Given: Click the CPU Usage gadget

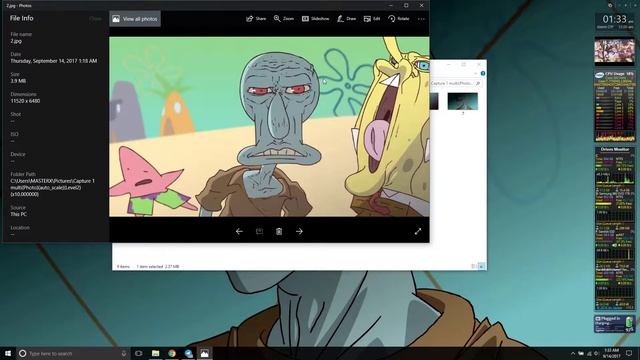Looking at the screenshot, I should (615, 106).
